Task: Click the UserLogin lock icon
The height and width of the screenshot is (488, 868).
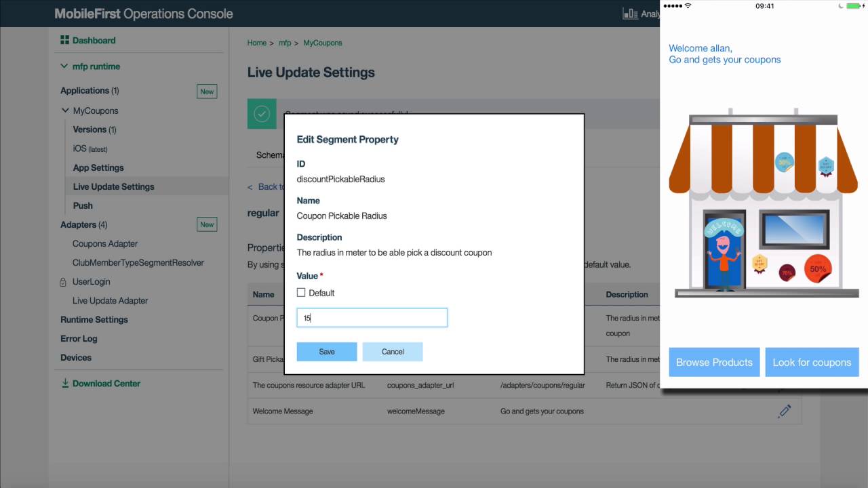Action: point(63,282)
